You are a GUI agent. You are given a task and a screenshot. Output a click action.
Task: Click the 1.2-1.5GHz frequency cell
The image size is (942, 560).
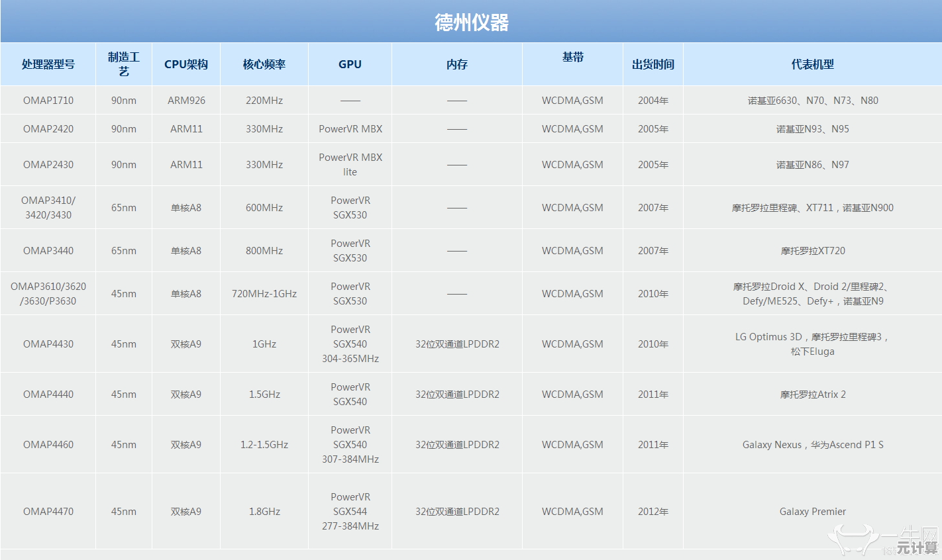264,445
